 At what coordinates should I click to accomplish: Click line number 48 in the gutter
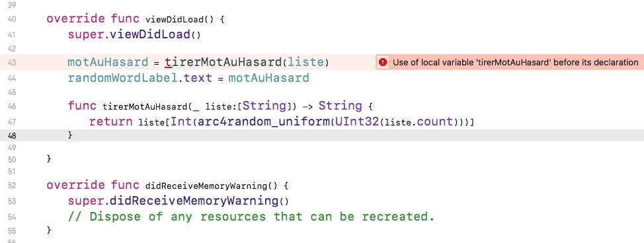tap(11, 135)
